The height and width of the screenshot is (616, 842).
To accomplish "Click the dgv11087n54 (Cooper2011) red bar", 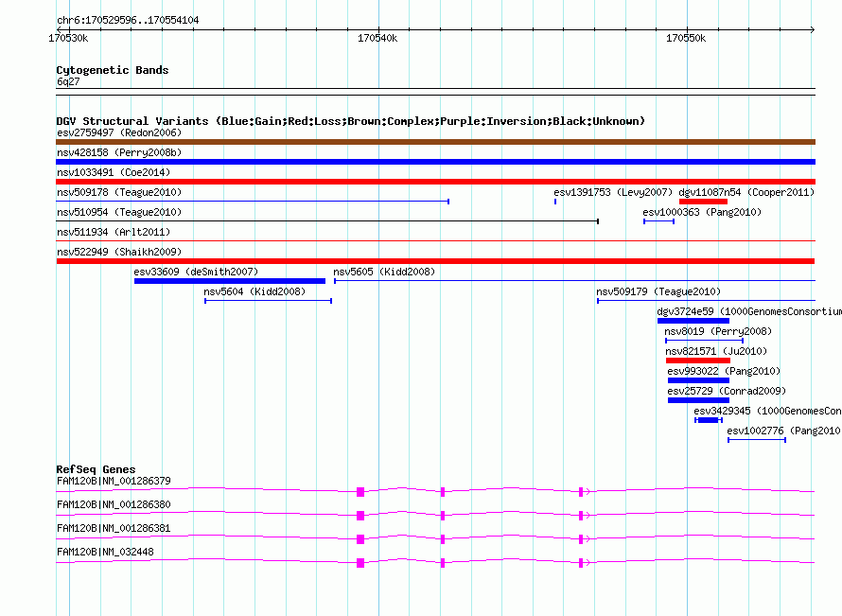I will [x=704, y=202].
